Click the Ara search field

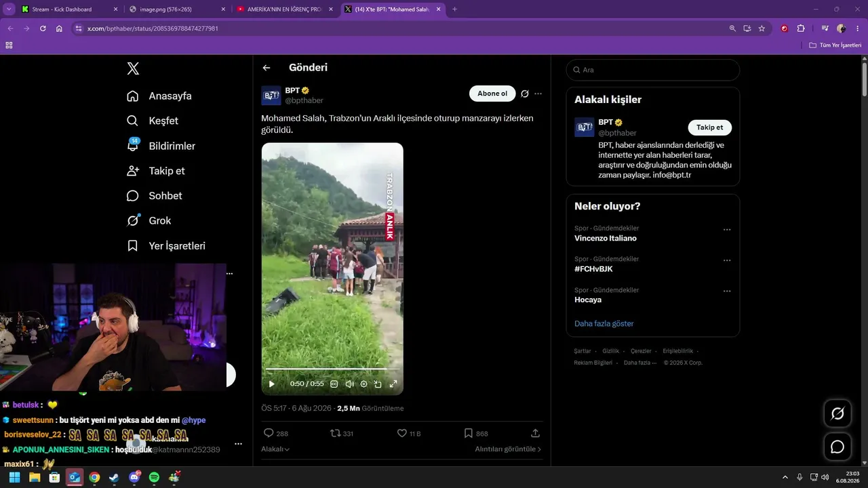point(652,70)
